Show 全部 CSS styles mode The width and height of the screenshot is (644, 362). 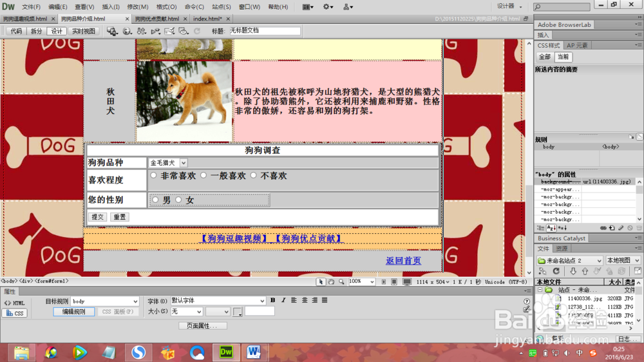[545, 57]
